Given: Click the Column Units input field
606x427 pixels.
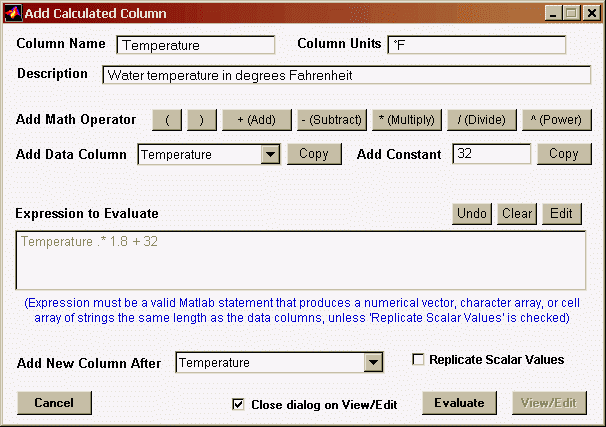Looking at the screenshot, I should point(476,45).
